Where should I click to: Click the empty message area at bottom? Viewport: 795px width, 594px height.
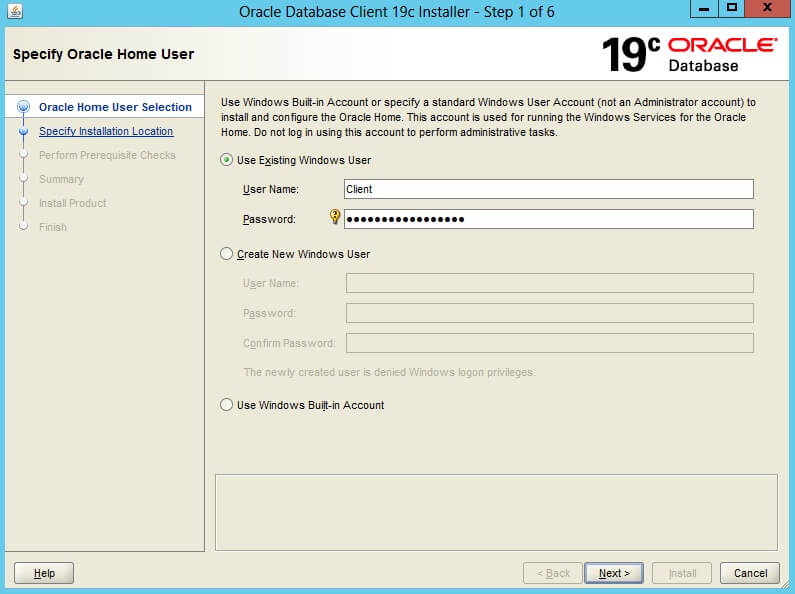tap(496, 512)
